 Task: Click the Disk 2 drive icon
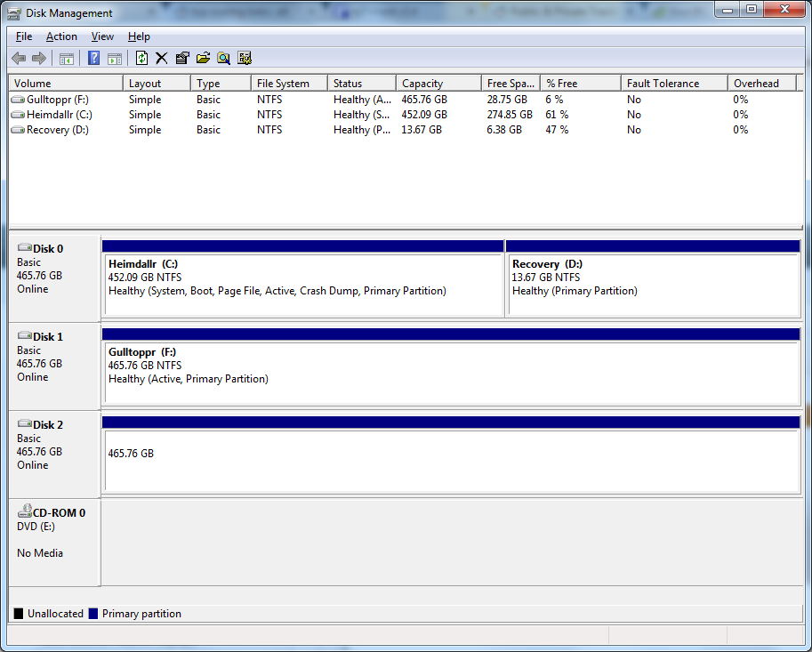coord(24,423)
